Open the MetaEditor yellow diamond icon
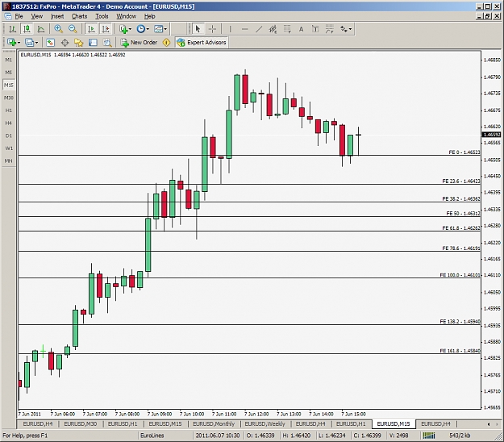The height and width of the screenshot is (442, 504). [x=166, y=43]
